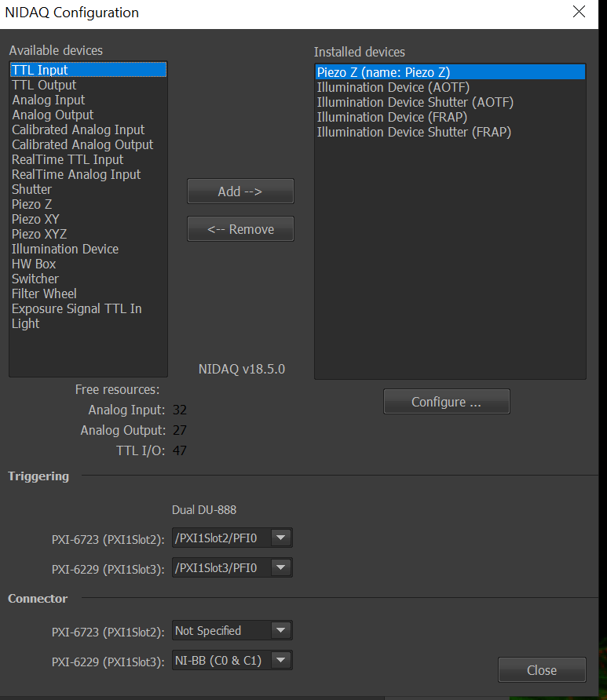The image size is (607, 700).
Task: Choose Calibrated Analog Output device
Action: (x=82, y=144)
